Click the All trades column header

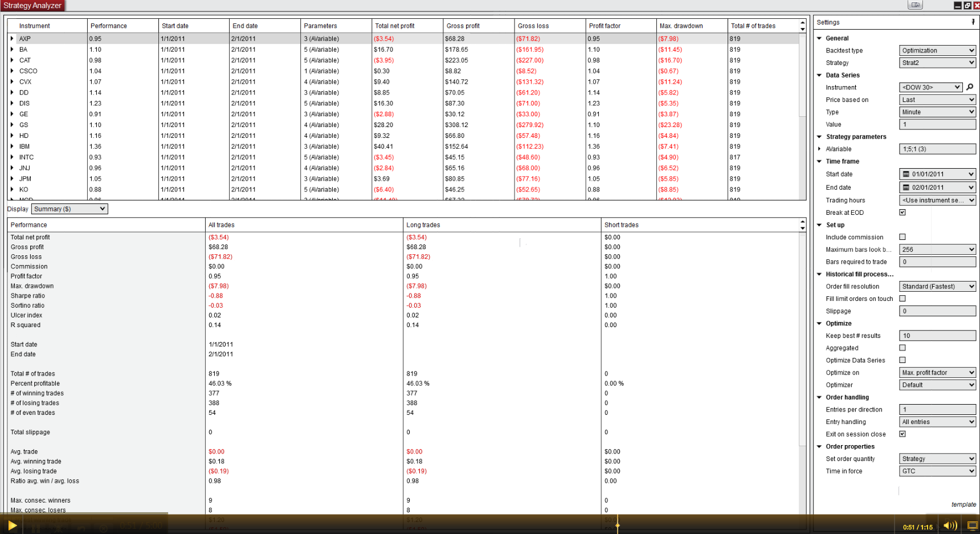[304, 225]
